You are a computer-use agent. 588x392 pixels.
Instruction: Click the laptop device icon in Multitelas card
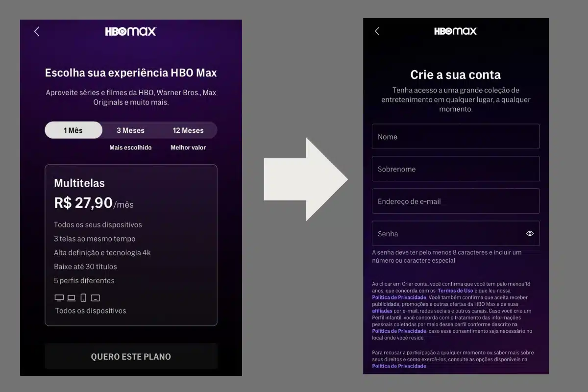click(x=71, y=297)
